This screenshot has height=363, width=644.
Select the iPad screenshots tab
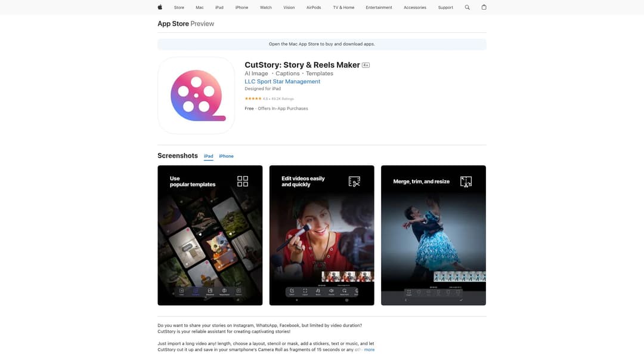[x=209, y=156]
